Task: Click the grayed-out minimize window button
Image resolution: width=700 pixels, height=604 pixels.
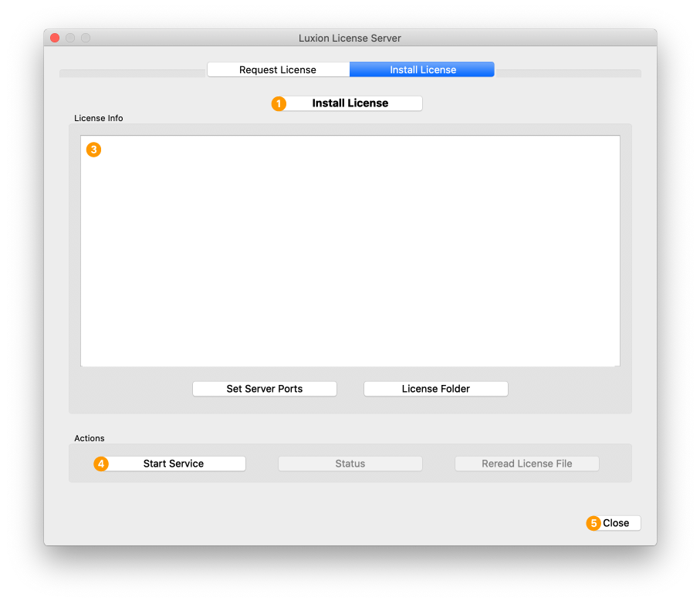Action: 70,38
